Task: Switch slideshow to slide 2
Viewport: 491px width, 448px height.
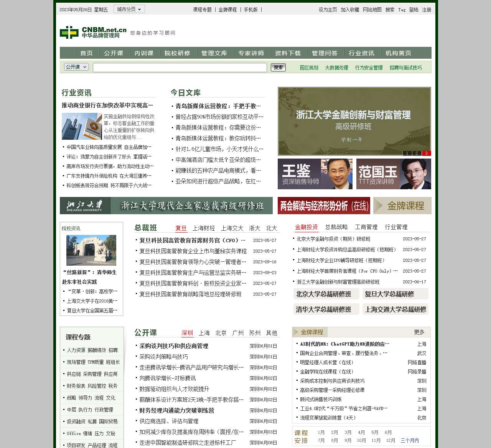Action: [x=417, y=153]
